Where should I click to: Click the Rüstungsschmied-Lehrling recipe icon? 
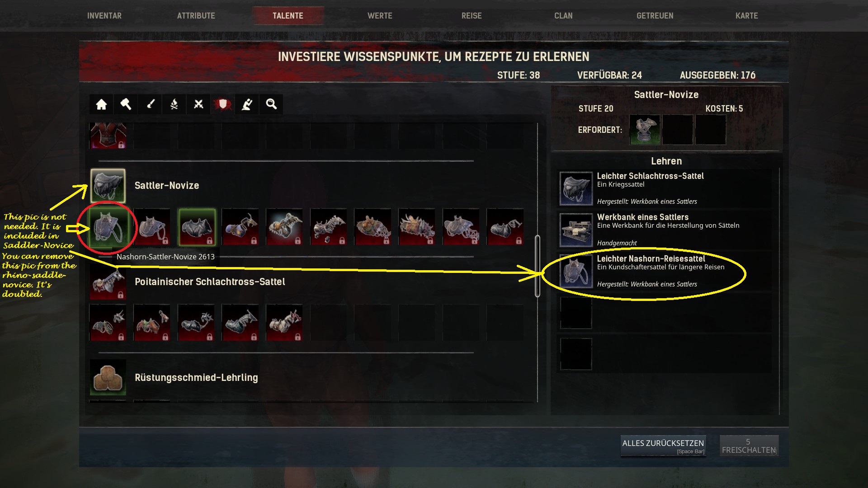pyautogui.click(x=108, y=378)
